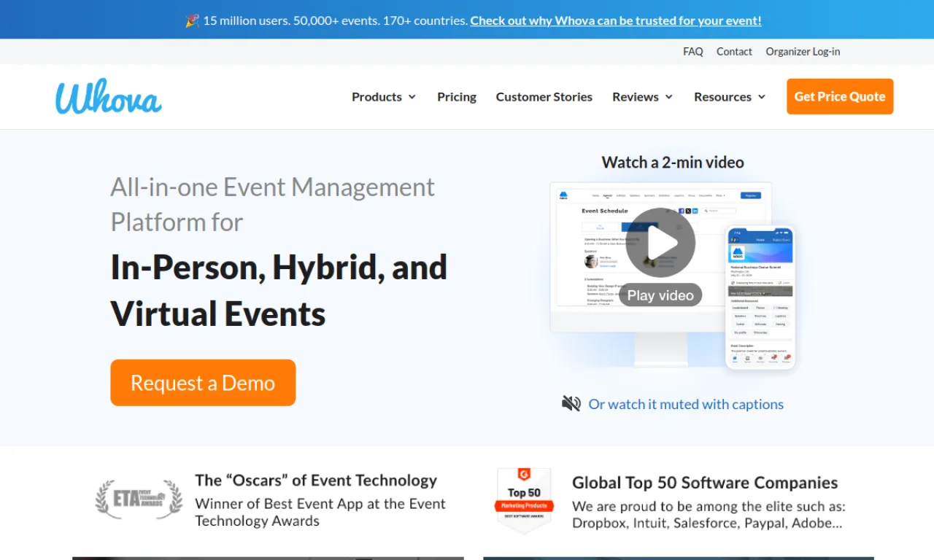This screenshot has height=560, width=934.
Task: Click the phone app mockup image
Action: pyautogui.click(x=760, y=297)
